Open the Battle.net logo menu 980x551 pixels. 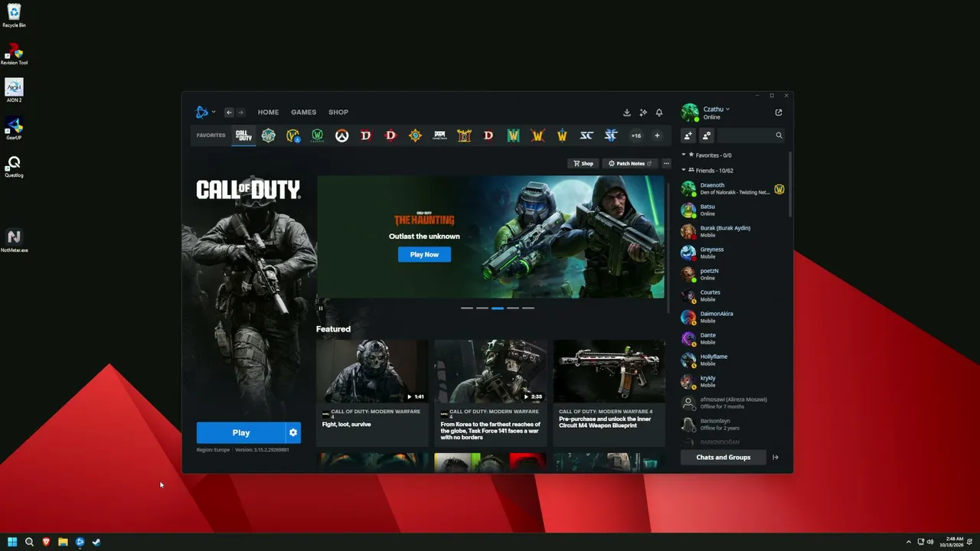point(204,112)
